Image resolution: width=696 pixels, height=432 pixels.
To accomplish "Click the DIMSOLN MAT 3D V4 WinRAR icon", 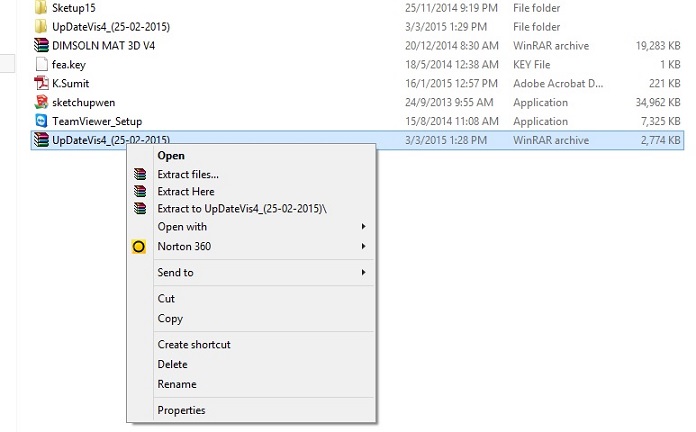I will pos(41,45).
